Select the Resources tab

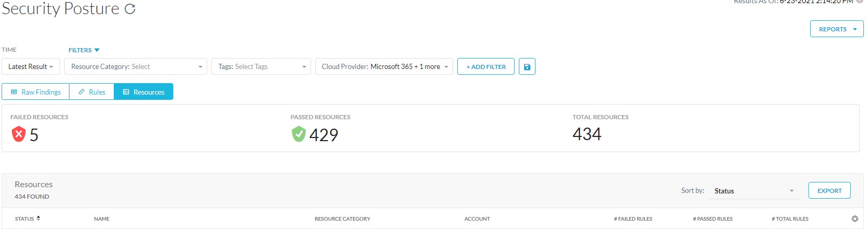point(144,91)
